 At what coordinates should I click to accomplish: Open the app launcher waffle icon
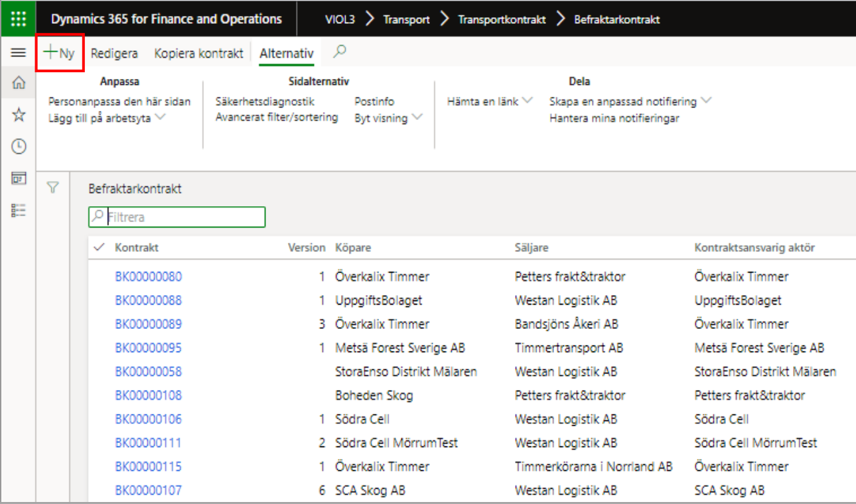pos(19,19)
